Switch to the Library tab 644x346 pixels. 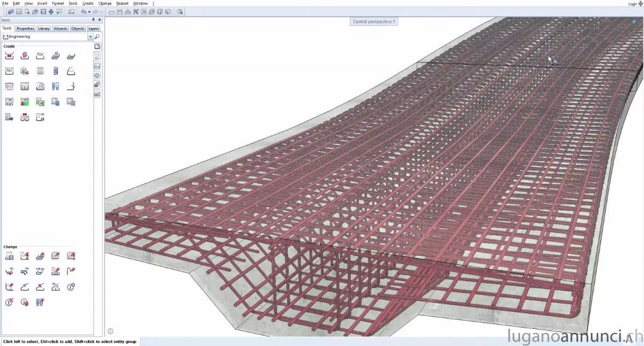click(44, 28)
